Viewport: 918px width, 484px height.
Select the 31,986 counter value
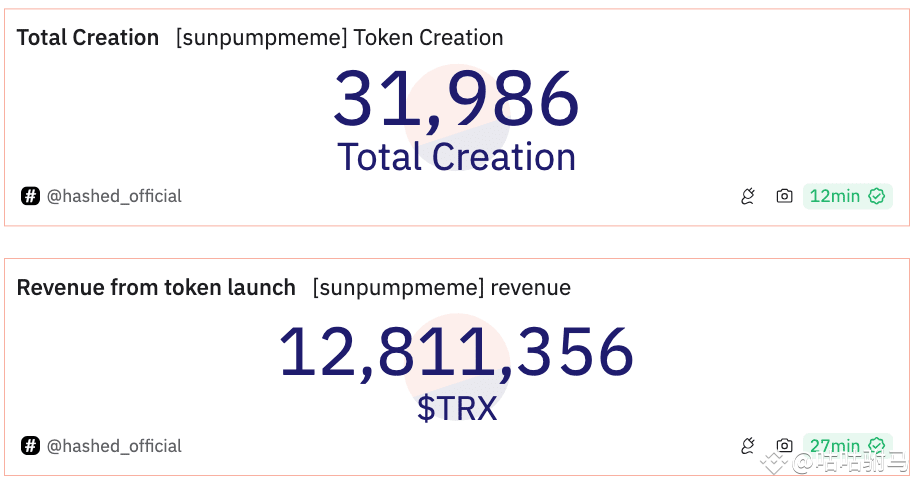tap(456, 98)
